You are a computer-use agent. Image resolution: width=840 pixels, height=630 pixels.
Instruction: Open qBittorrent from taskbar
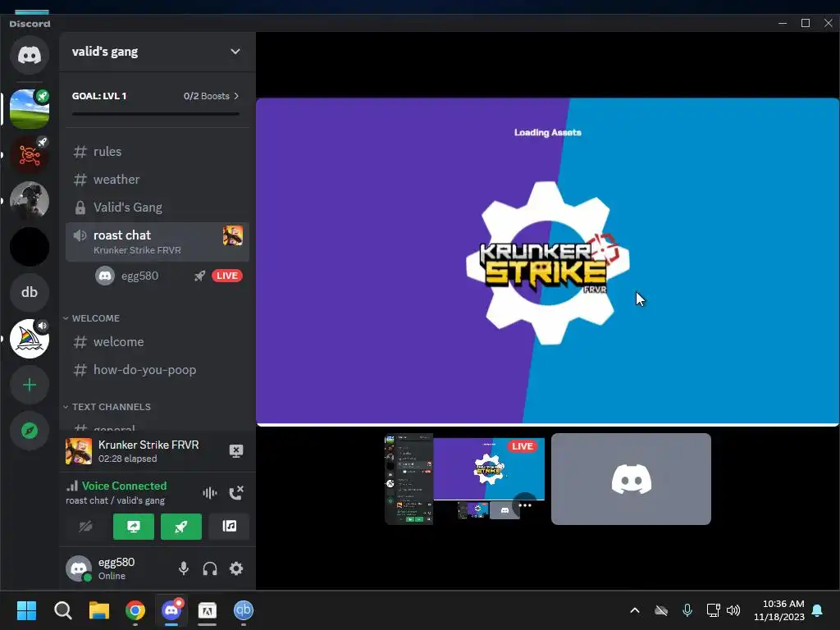244,610
